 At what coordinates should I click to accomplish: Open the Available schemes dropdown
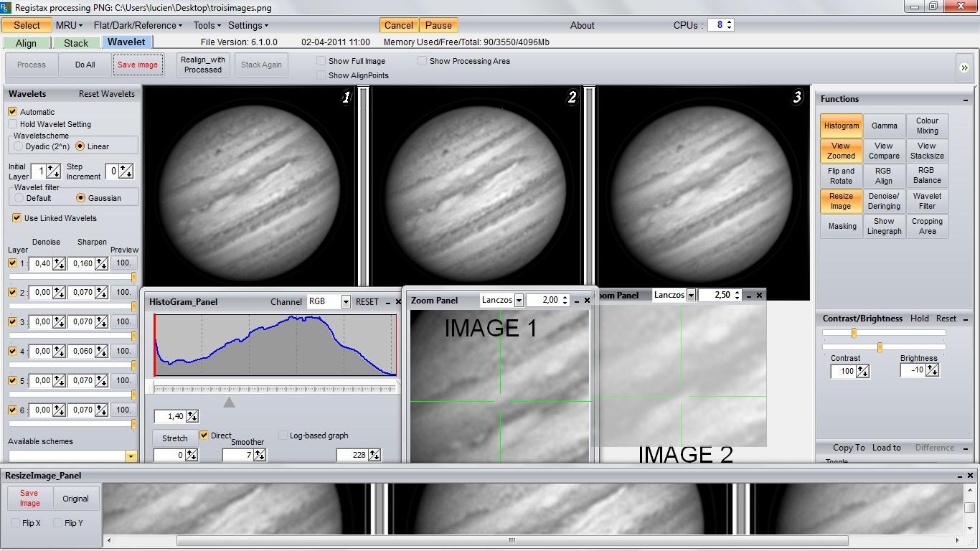(x=131, y=456)
